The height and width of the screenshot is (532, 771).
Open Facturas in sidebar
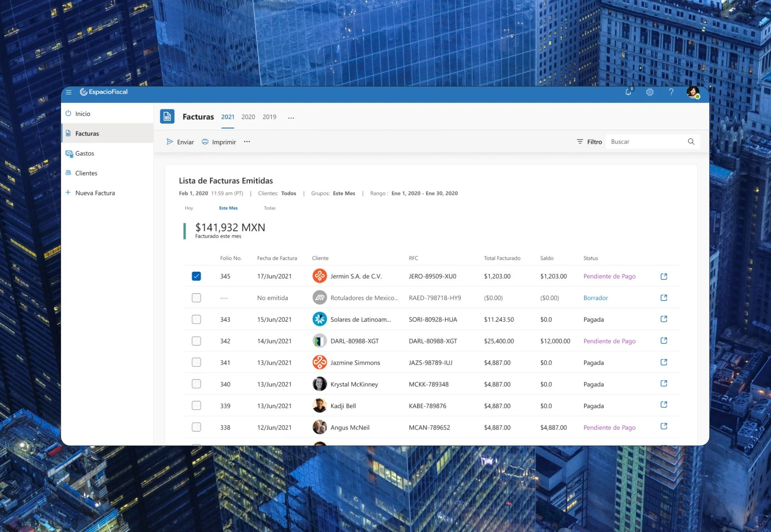coord(107,134)
